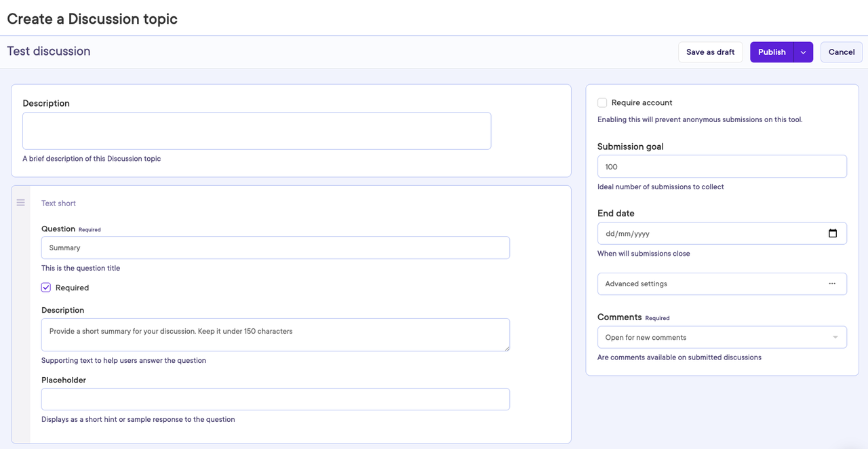Open the calendar picker in the End date field
Image resolution: width=868 pixels, height=449 pixels.
click(x=833, y=233)
